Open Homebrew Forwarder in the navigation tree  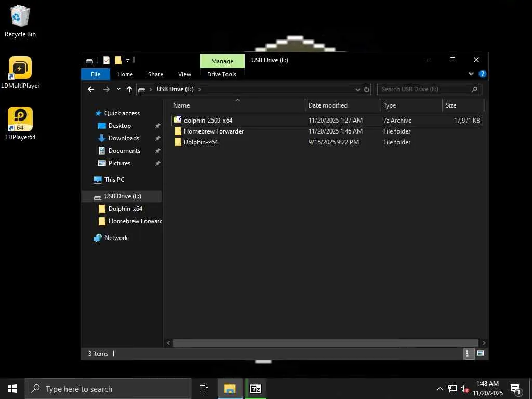(x=135, y=221)
